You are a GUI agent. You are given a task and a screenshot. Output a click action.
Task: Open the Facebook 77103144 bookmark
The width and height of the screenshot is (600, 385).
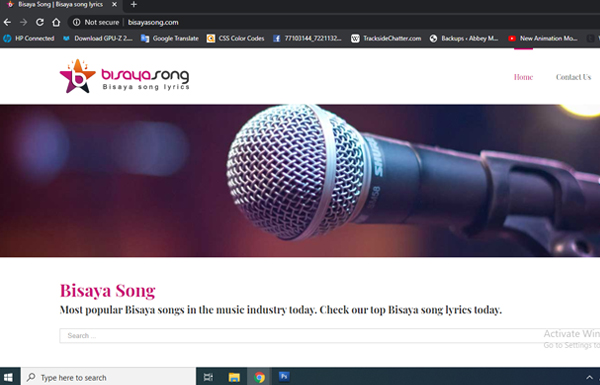coord(307,38)
